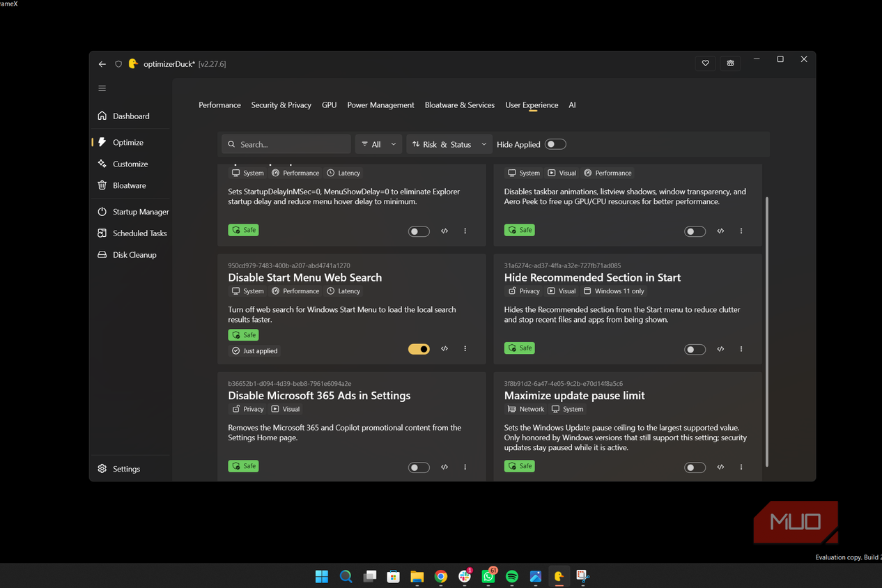Viewport: 882px width, 588px height.
Task: Click Safe badge on Disable Start Menu Web Search
Action: click(243, 335)
